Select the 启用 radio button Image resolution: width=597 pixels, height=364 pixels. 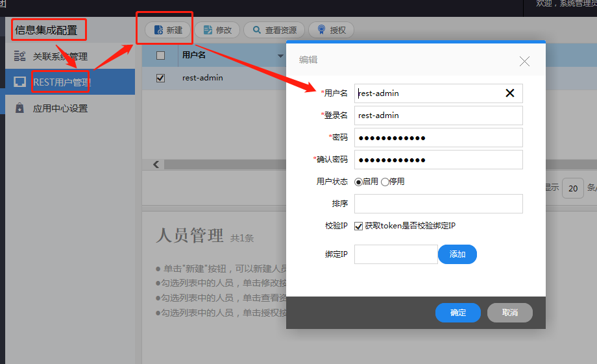coord(358,182)
